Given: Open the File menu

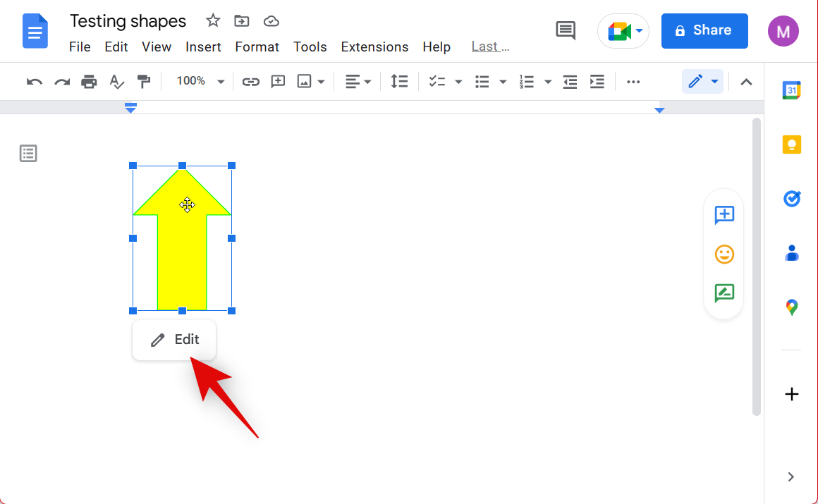Looking at the screenshot, I should (x=80, y=47).
